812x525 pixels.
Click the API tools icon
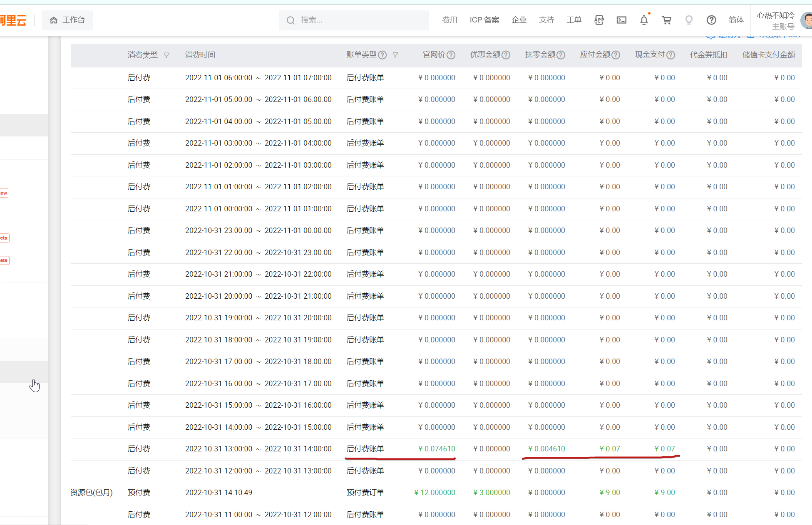pyautogui.click(x=599, y=20)
